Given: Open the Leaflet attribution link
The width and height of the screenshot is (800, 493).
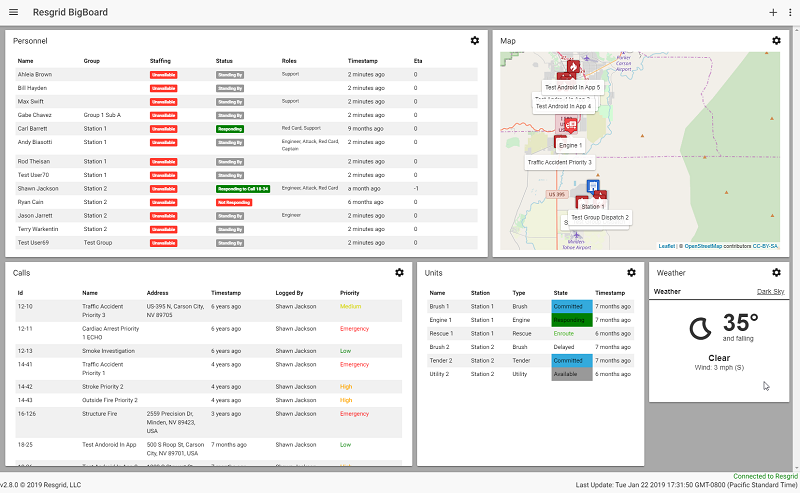Looking at the screenshot, I should 666,246.
